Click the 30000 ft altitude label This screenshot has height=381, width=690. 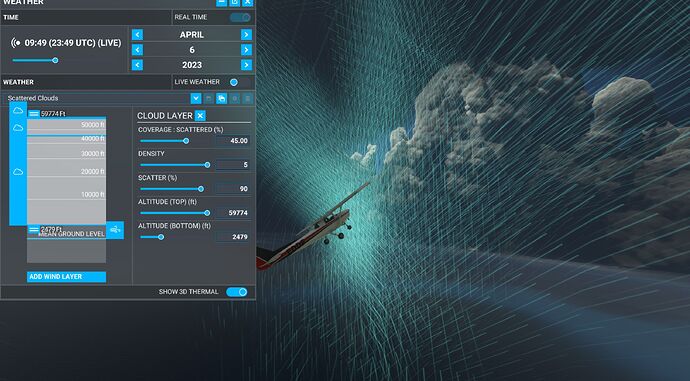[x=93, y=154]
